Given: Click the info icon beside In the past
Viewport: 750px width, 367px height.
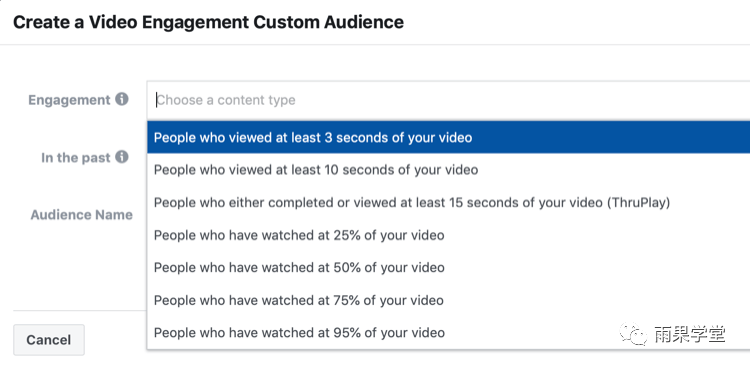Looking at the screenshot, I should 122,157.
